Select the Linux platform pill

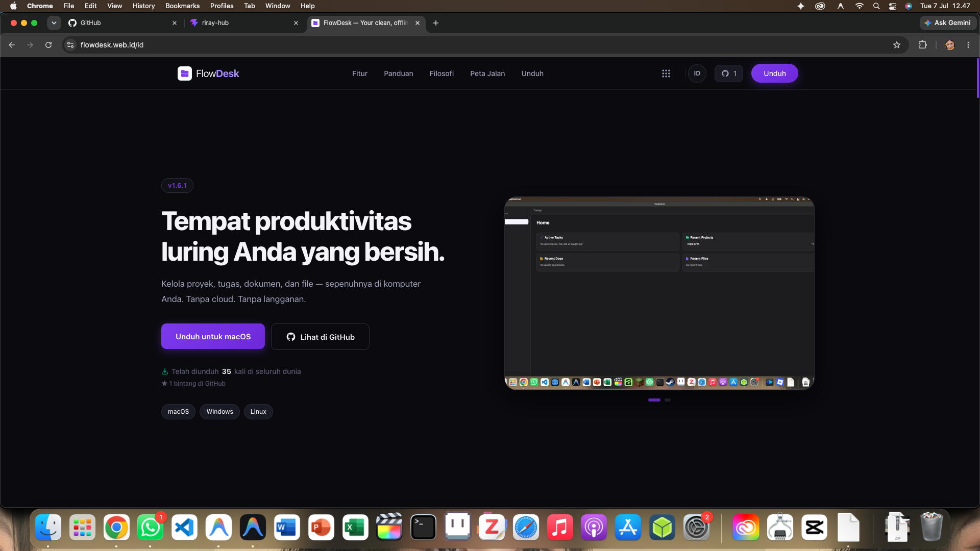pyautogui.click(x=258, y=412)
